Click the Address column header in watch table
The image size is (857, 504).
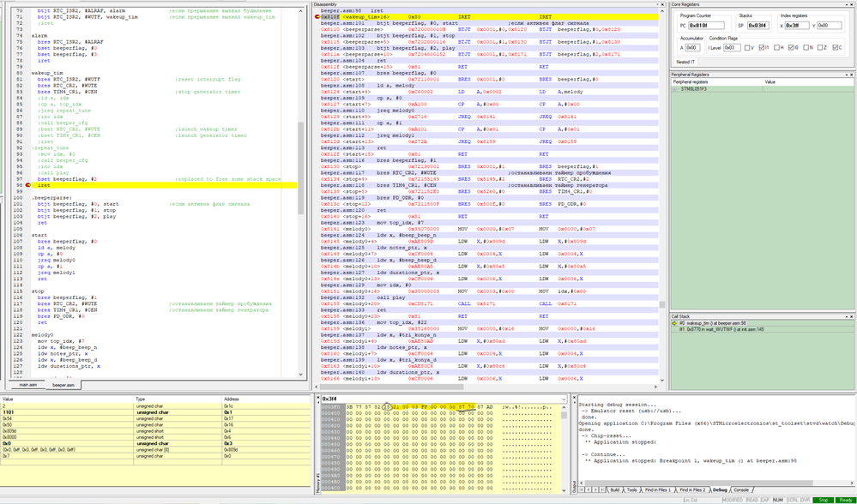(266, 399)
